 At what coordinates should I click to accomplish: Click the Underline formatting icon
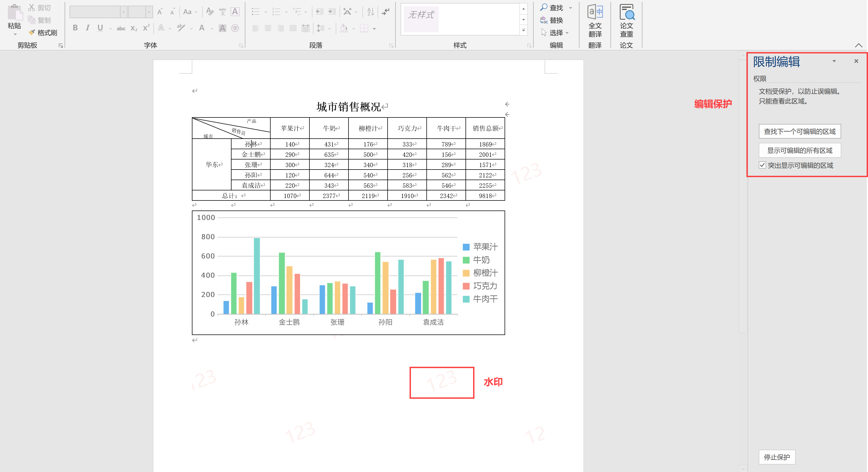click(100, 28)
